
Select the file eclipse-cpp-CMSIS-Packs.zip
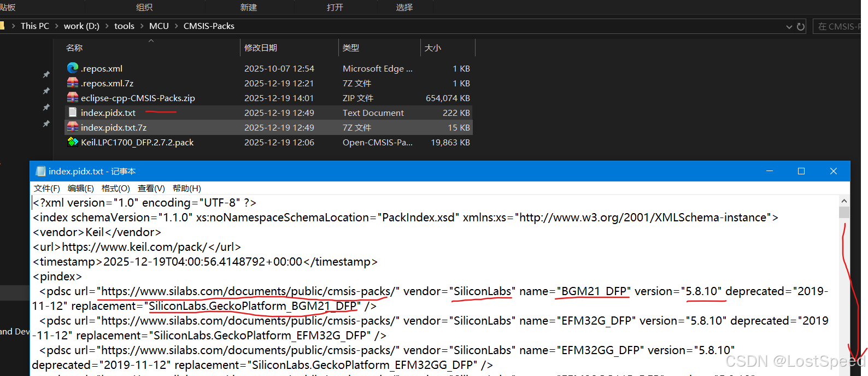click(138, 98)
